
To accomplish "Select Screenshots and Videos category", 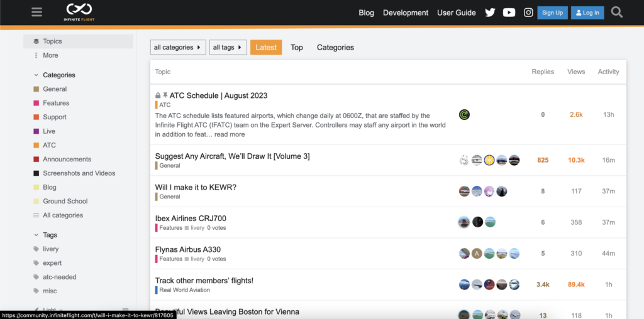I will point(79,173).
